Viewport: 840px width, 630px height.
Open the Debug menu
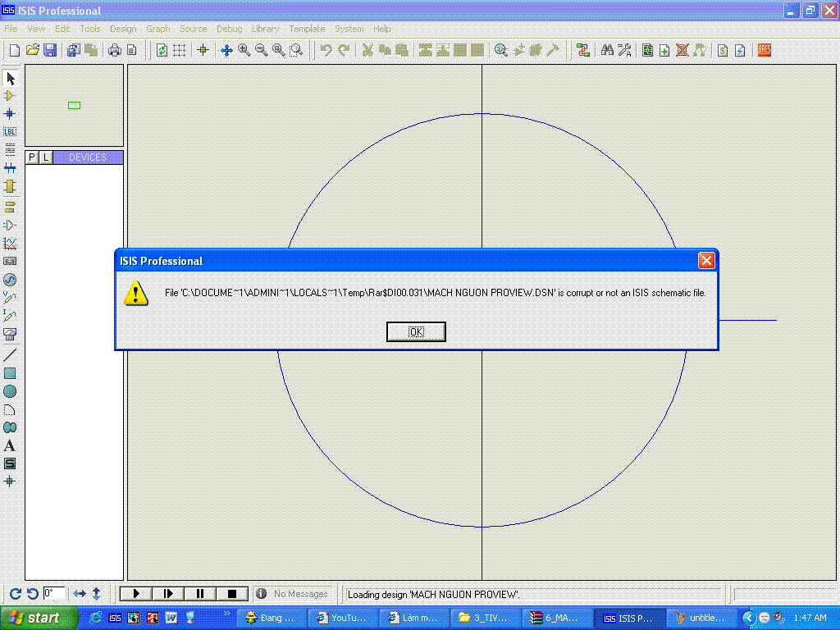(230, 29)
